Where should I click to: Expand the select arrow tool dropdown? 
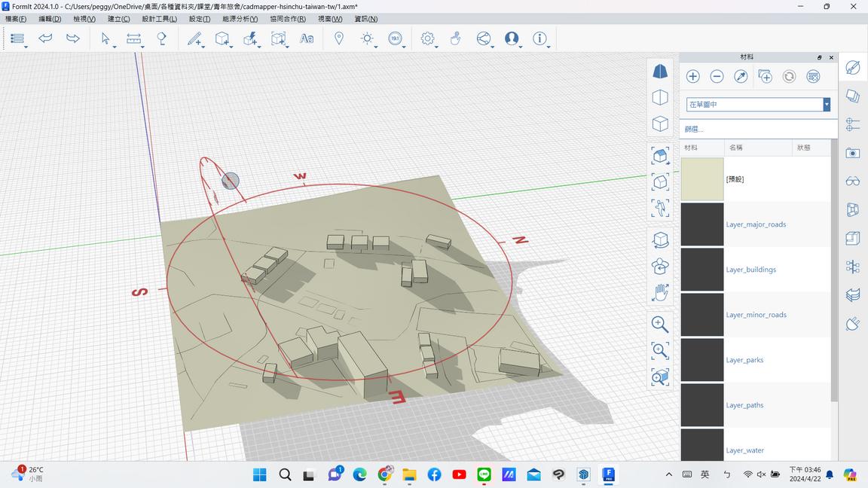[x=115, y=47]
